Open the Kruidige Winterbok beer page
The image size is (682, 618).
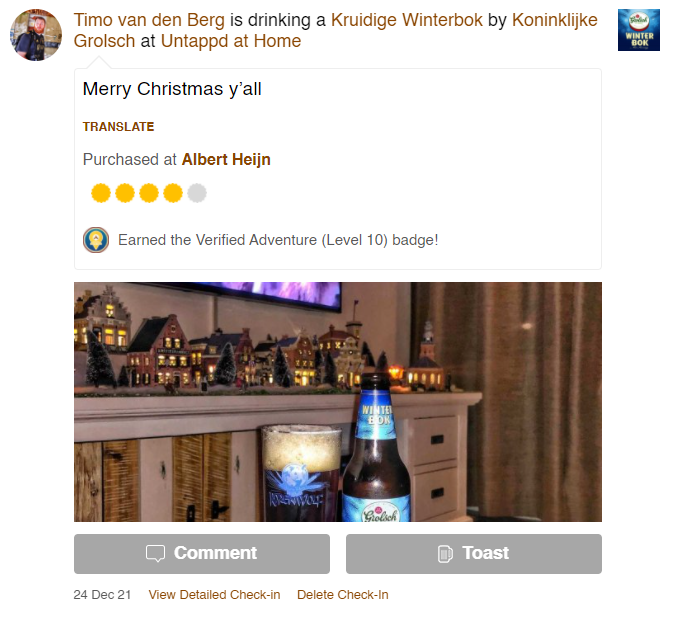(x=407, y=20)
